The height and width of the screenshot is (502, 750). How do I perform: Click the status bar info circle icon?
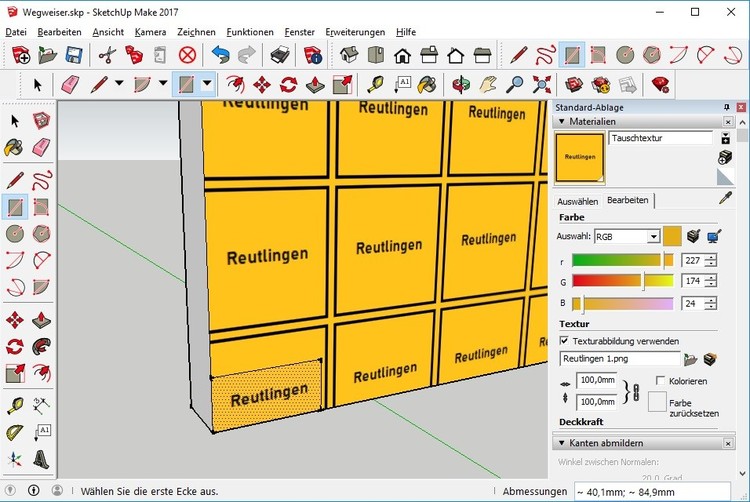(33, 491)
